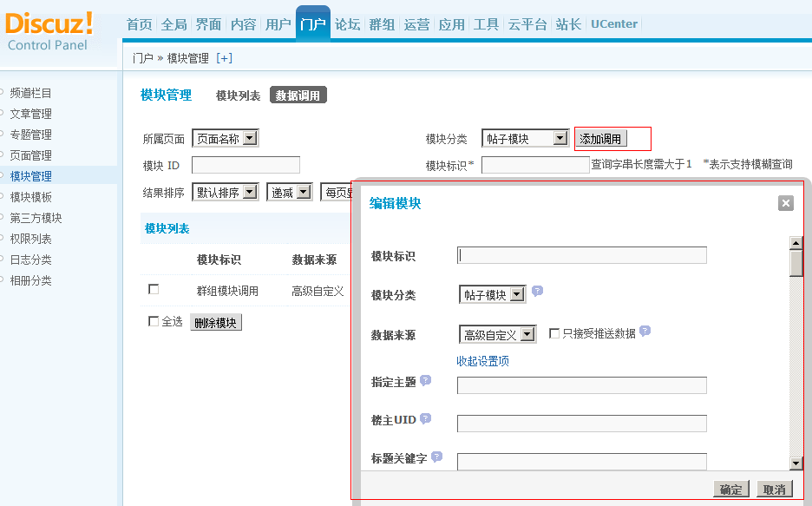Click help icon next to 模块分类 in dialog

click(x=537, y=292)
